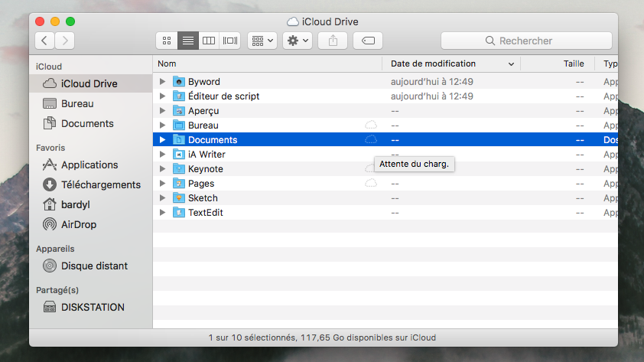This screenshot has height=362, width=644.
Task: Expand the Aperçu folder triangle
Action: point(162,110)
